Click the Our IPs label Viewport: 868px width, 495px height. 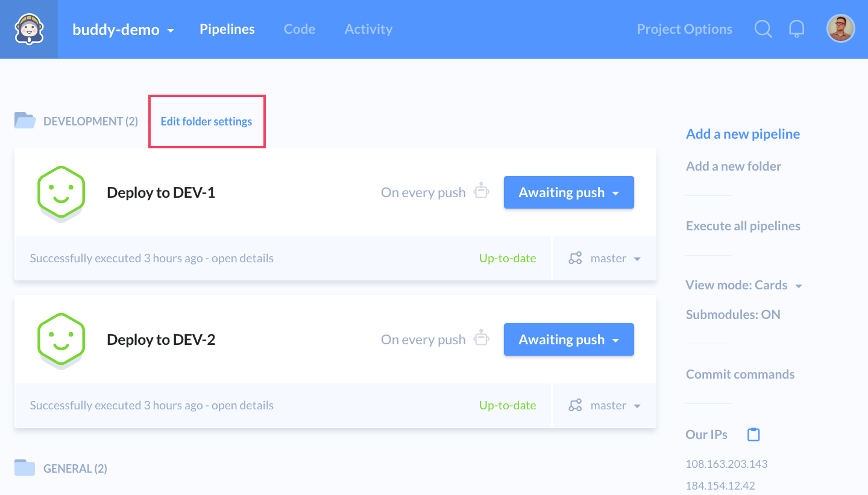point(706,434)
